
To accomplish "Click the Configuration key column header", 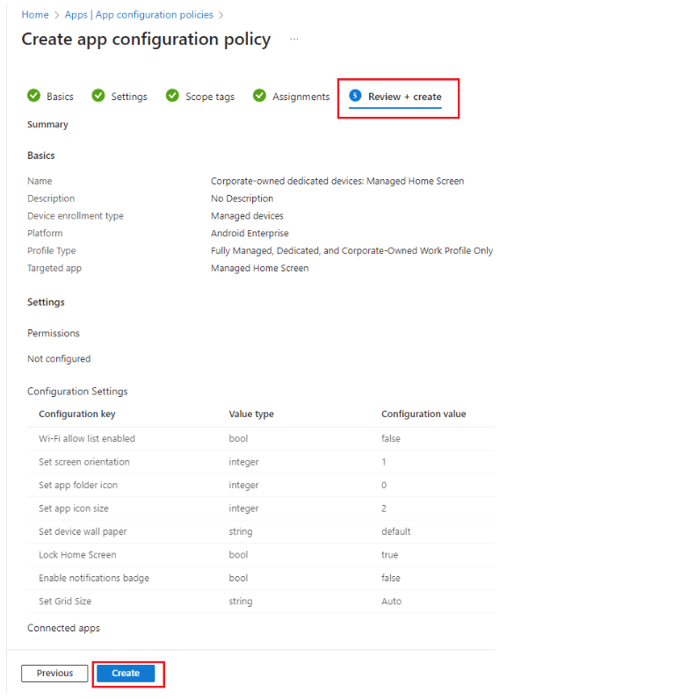I will 77,414.
